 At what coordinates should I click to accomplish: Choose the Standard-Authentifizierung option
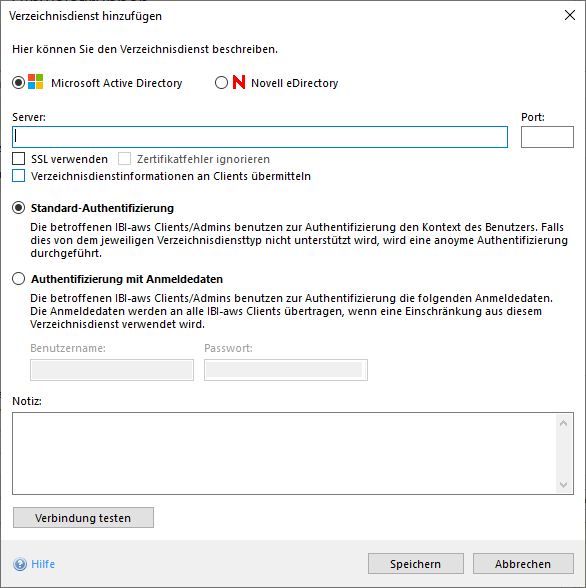click(x=18, y=208)
